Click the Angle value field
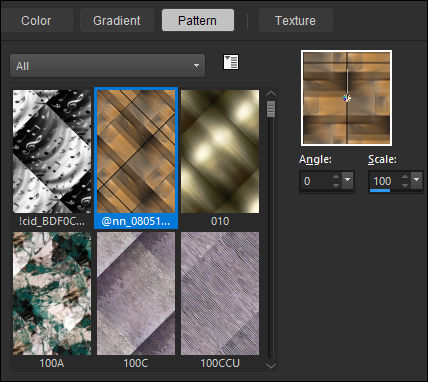 pyautogui.click(x=315, y=182)
